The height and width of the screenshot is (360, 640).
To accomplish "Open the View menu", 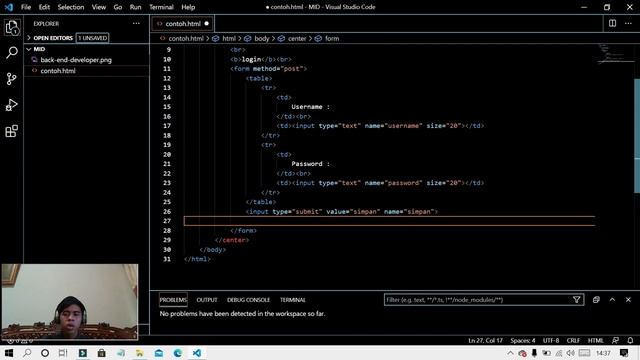I will click(98, 7).
